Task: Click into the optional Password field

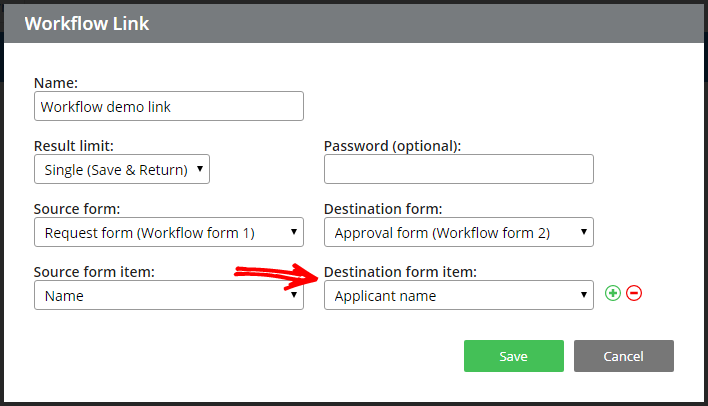Action: [x=459, y=169]
